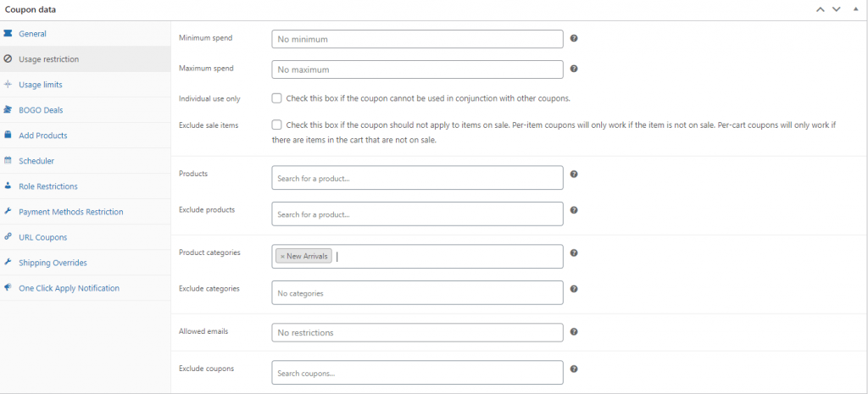Click help icon next to Product categories
The image size is (868, 394).
[574, 252]
